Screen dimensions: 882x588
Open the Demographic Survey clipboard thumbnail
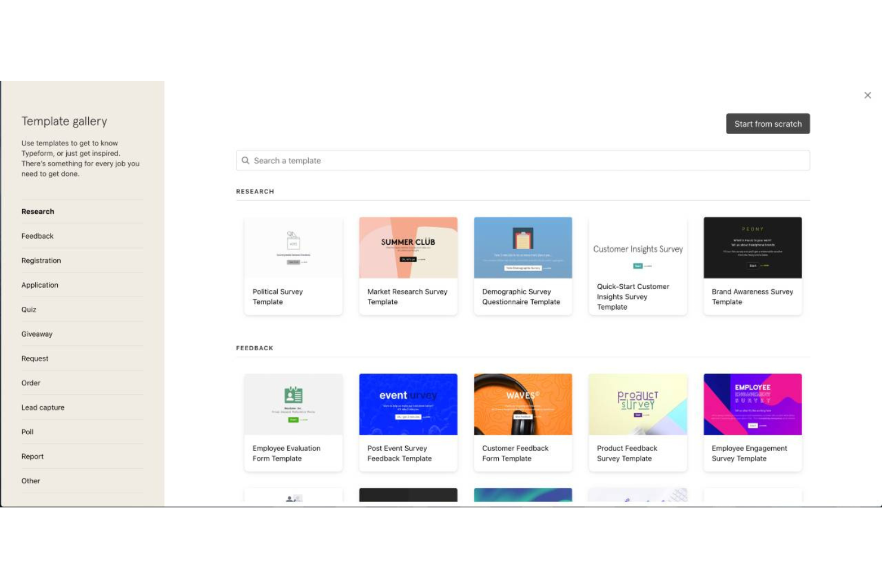tap(523, 247)
